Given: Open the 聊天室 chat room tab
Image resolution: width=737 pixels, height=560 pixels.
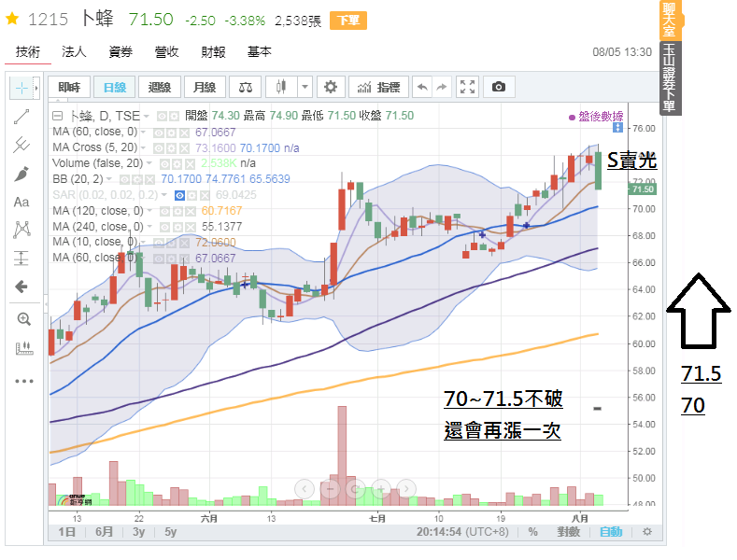Looking at the screenshot, I should point(669,21).
